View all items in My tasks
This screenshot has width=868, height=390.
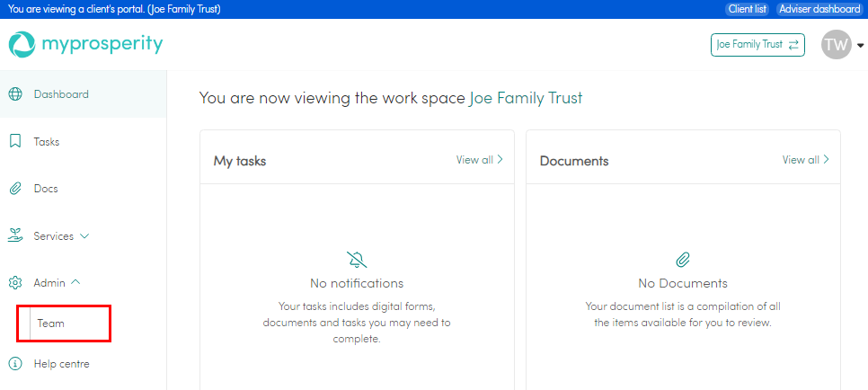coord(479,160)
